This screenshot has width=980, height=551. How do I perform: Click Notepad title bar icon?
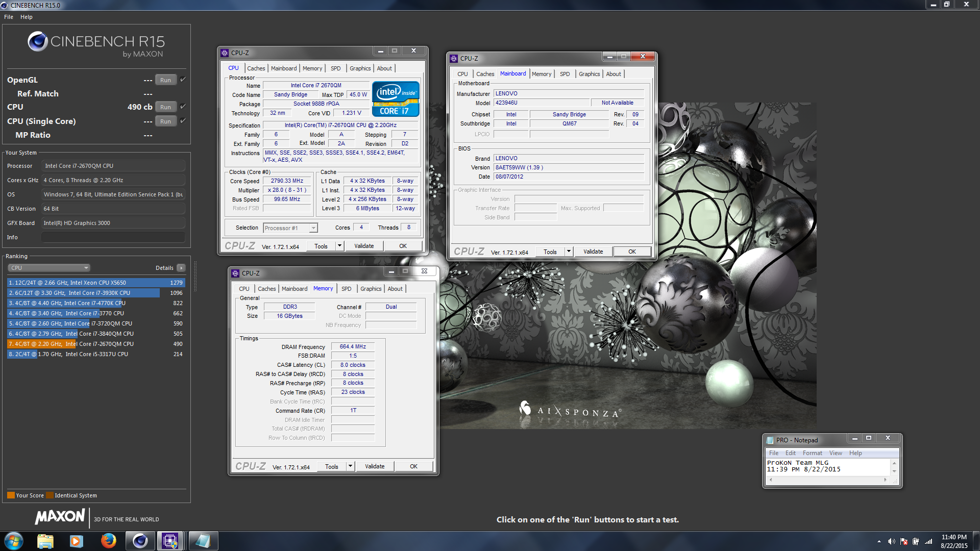770,440
